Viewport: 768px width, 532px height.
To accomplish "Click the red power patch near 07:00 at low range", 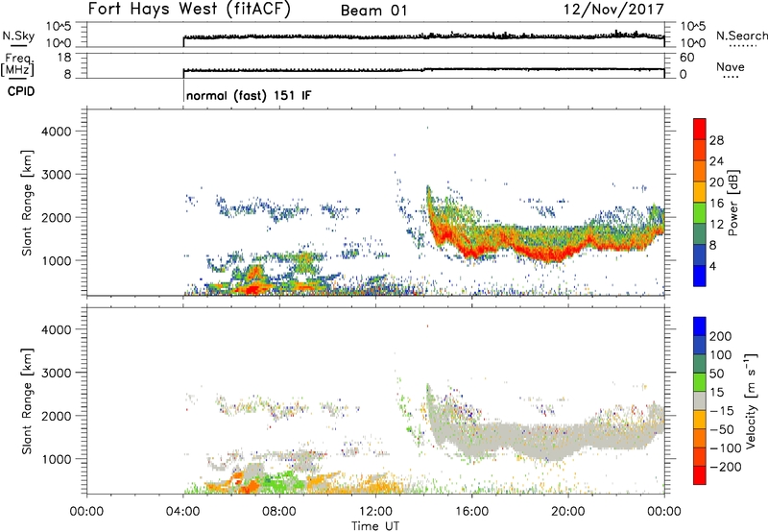I will coord(251,289).
